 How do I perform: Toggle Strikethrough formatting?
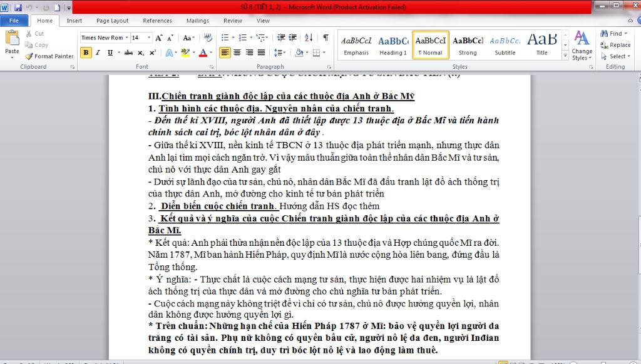(128, 53)
